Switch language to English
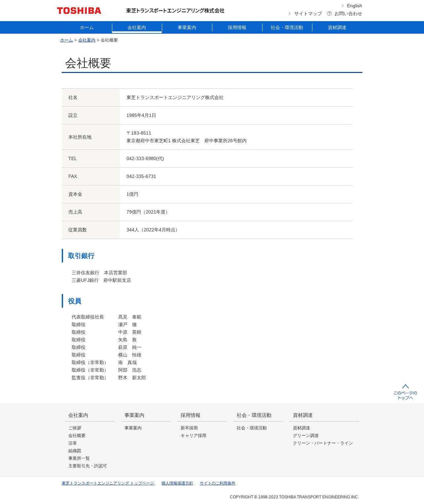This screenshot has width=424, height=504. point(354,6)
